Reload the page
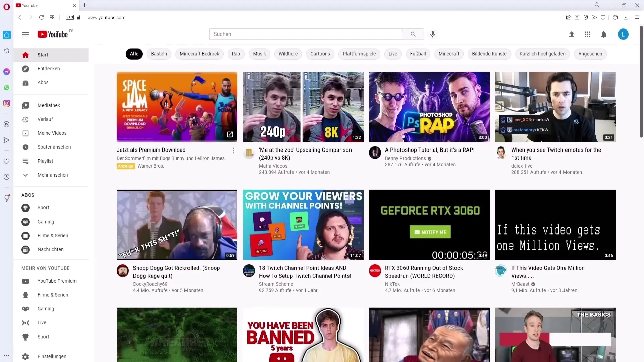 click(41, 17)
